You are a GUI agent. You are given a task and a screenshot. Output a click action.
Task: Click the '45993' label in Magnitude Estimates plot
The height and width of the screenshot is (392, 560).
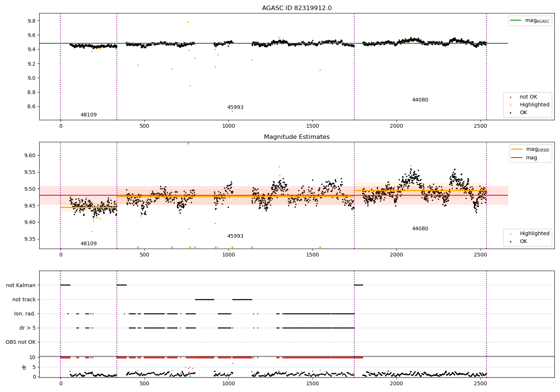(235, 236)
